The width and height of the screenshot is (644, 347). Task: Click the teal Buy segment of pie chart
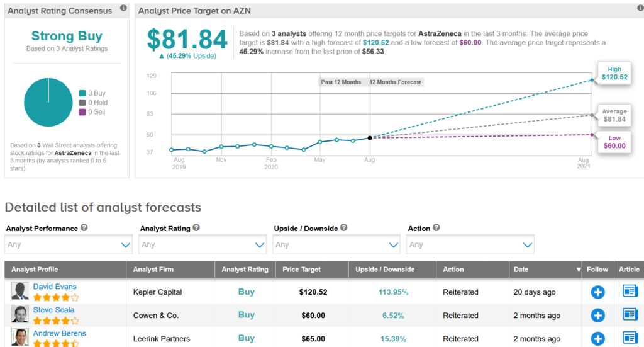click(48, 103)
